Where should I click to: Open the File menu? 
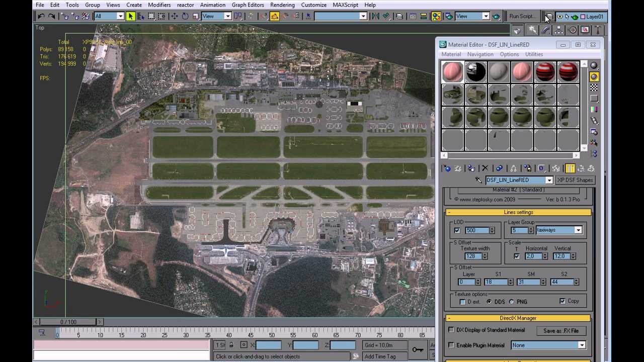(40, 5)
